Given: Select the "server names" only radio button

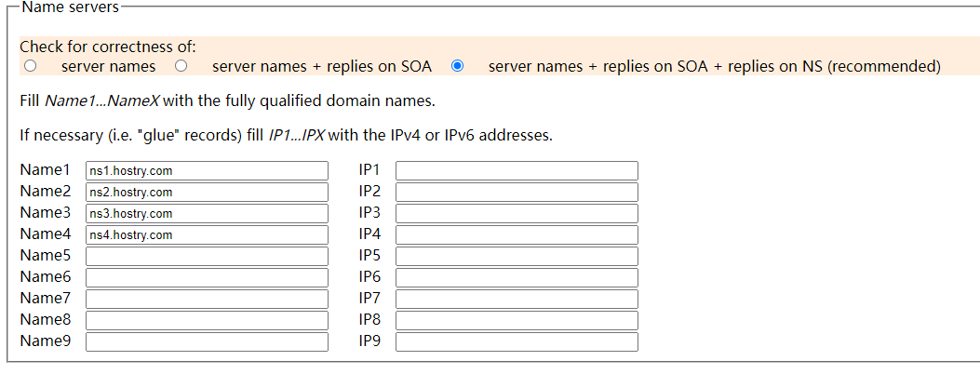Looking at the screenshot, I should 31,66.
